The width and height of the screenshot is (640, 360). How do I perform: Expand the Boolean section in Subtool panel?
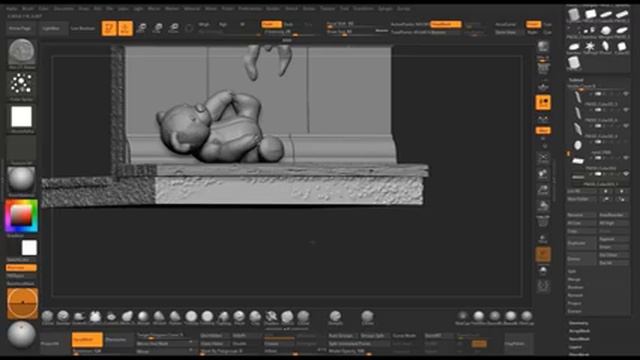[576, 287]
